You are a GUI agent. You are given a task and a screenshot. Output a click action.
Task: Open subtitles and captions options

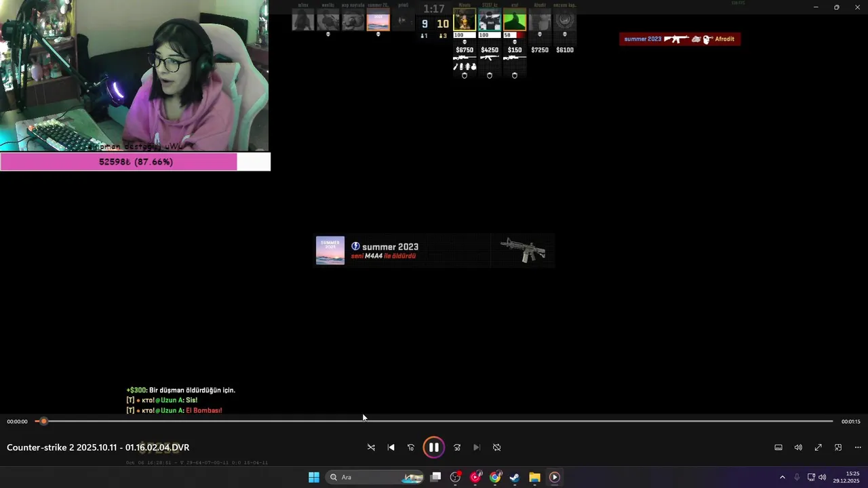coord(778,447)
